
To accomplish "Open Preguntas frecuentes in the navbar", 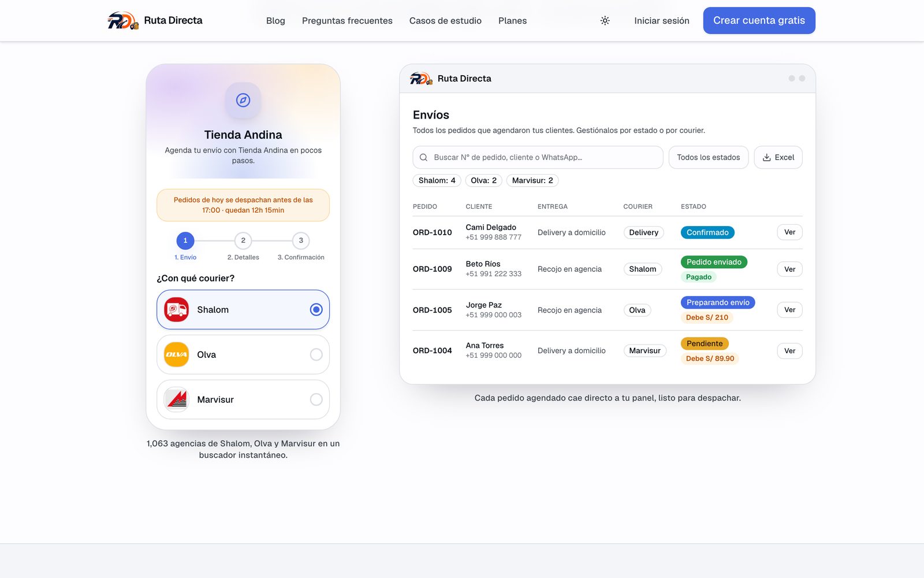I will click(x=347, y=21).
